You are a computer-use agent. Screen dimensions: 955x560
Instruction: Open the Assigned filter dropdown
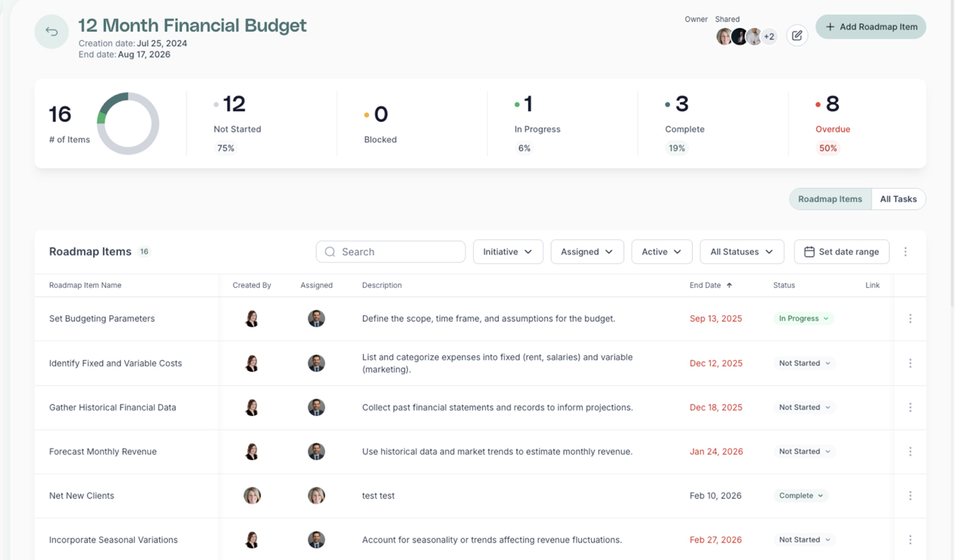(x=587, y=252)
